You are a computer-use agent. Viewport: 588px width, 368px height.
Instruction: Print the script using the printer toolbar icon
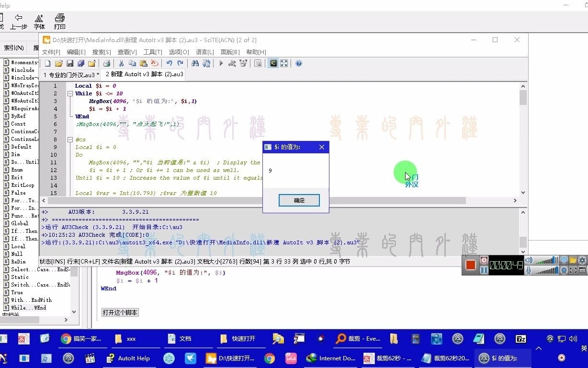point(107,63)
